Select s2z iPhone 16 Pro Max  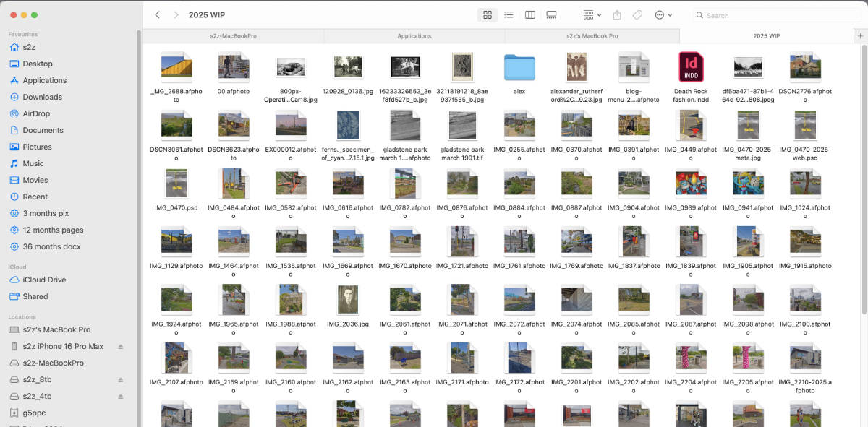[x=63, y=346]
